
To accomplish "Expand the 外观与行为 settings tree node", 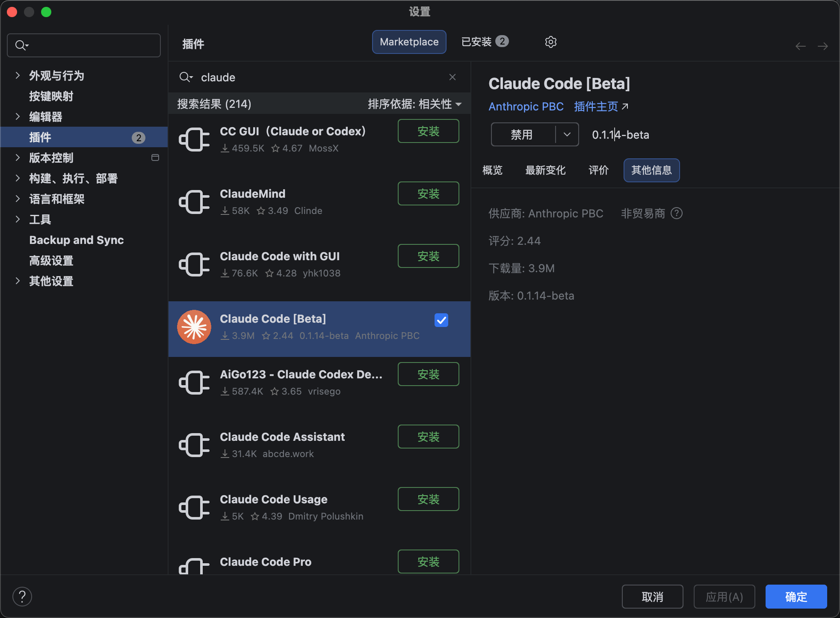I will (x=18, y=76).
